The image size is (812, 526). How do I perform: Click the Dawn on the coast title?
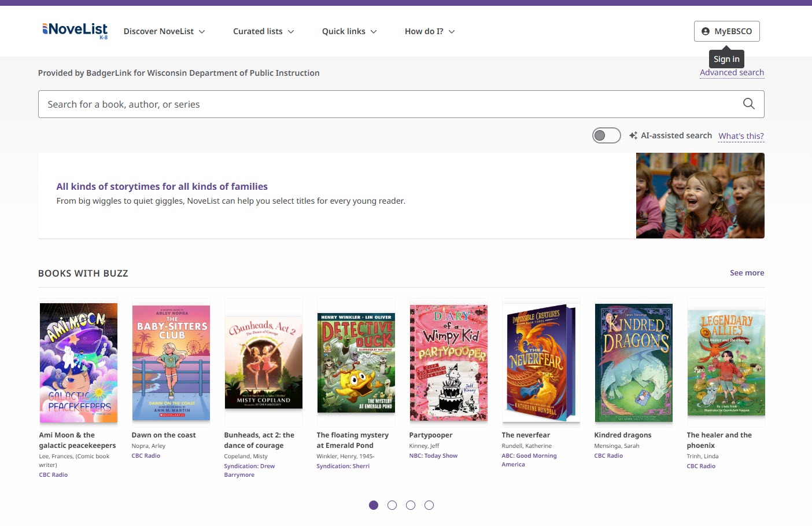(x=164, y=435)
